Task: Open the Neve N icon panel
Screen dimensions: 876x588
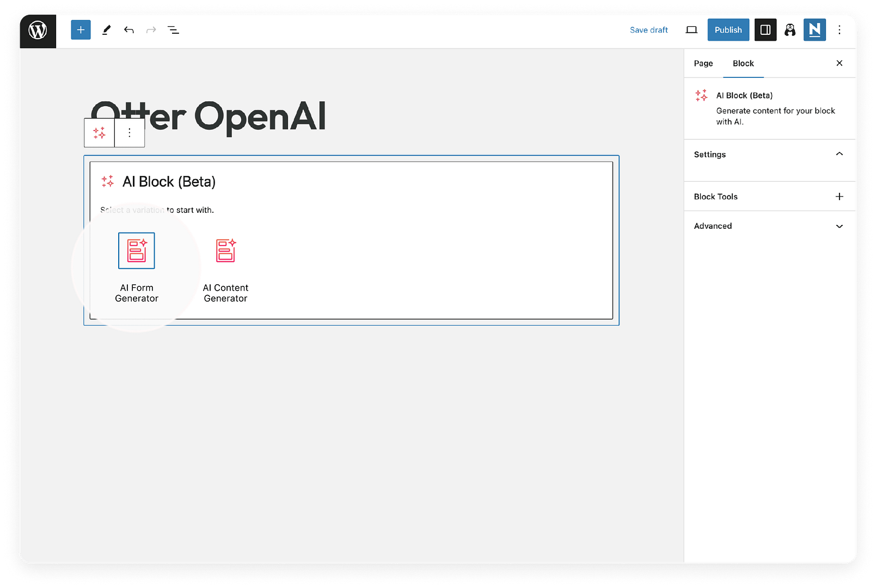Action: [814, 30]
